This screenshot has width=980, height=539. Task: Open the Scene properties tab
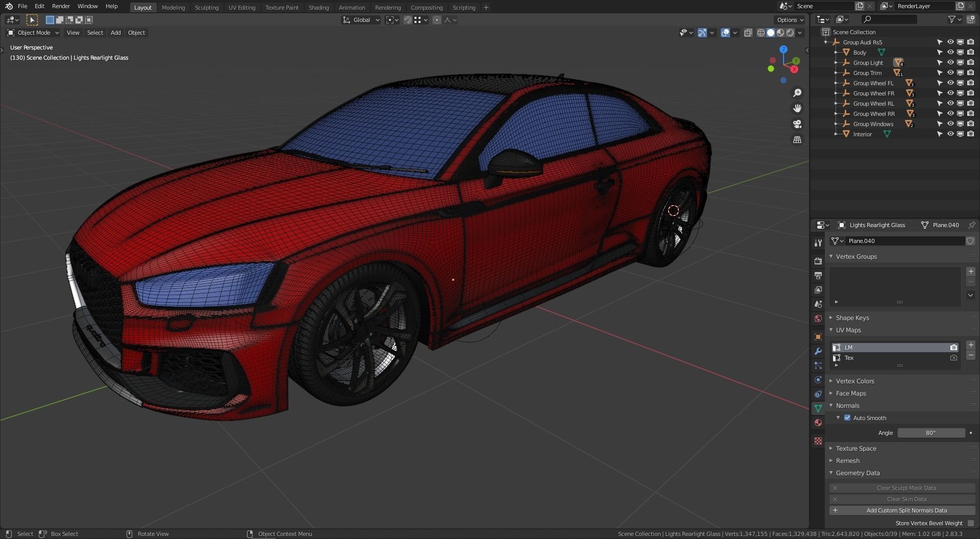coord(818,304)
